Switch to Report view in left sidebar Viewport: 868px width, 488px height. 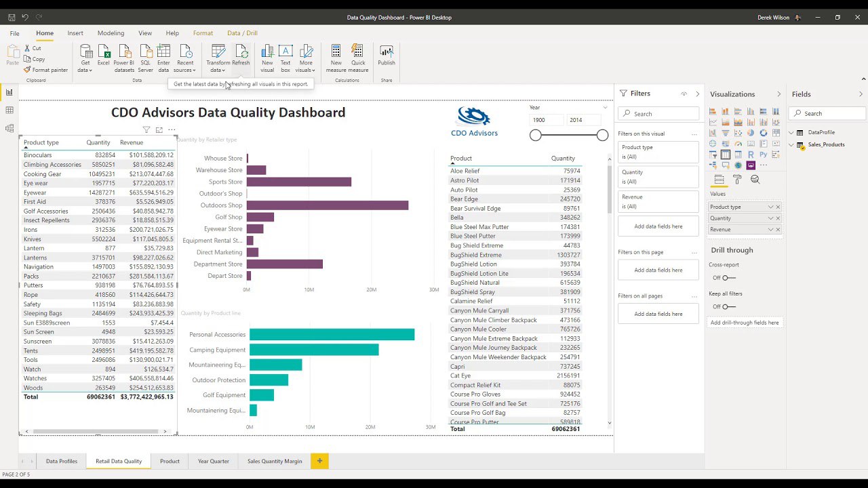(x=9, y=93)
